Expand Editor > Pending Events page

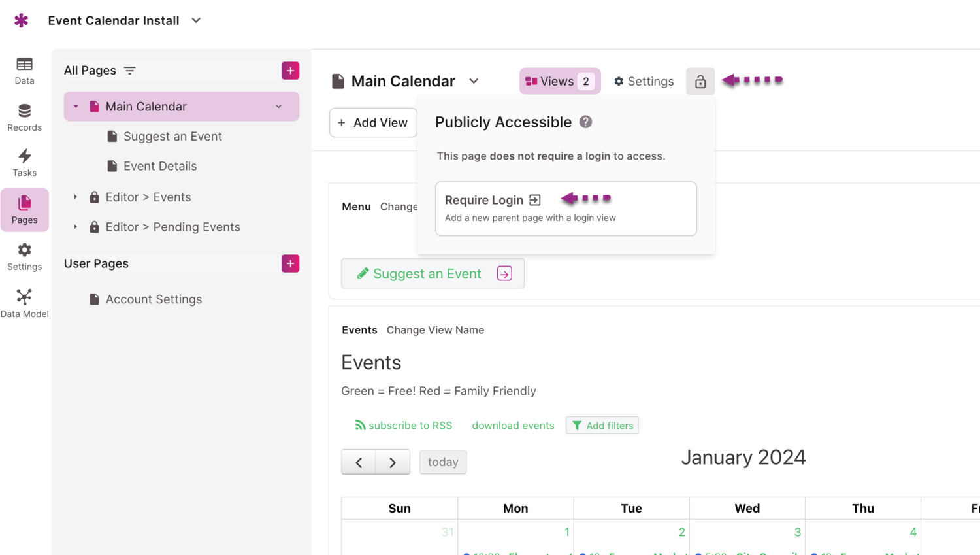pos(76,227)
